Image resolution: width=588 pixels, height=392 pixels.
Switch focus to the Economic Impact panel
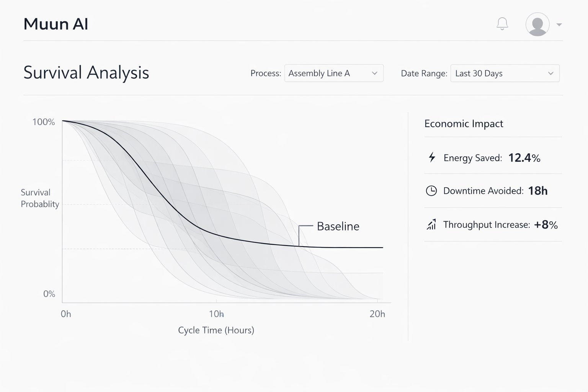coord(464,124)
